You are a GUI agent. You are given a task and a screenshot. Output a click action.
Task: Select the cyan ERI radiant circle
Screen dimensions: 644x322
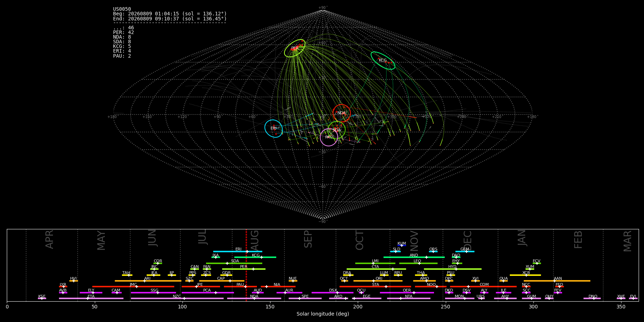click(274, 128)
